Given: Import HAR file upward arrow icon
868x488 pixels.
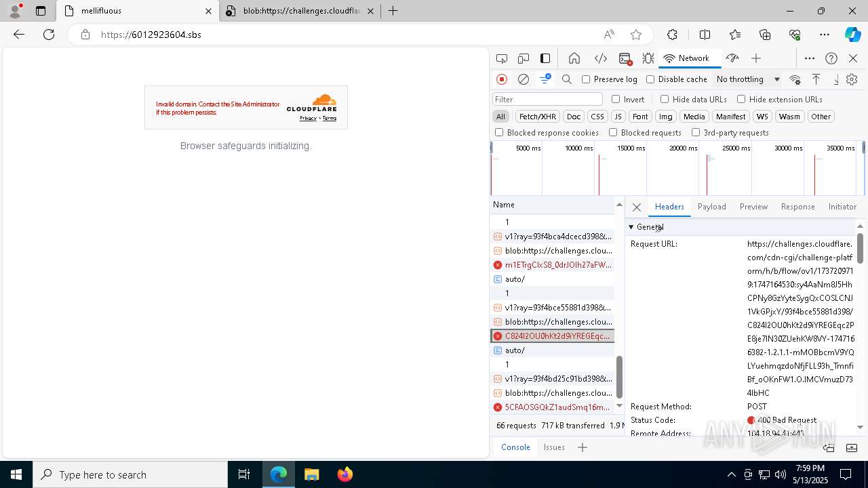Looking at the screenshot, I should point(816,79).
